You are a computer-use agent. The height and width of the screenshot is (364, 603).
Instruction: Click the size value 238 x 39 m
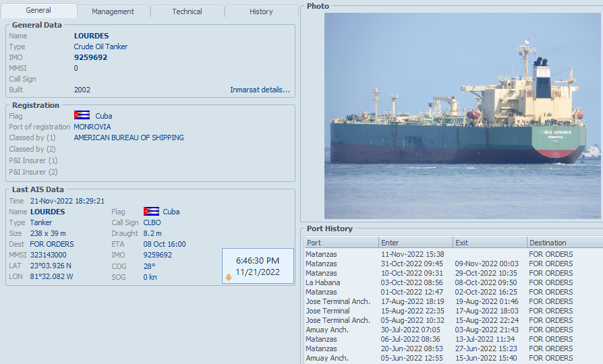pos(48,233)
